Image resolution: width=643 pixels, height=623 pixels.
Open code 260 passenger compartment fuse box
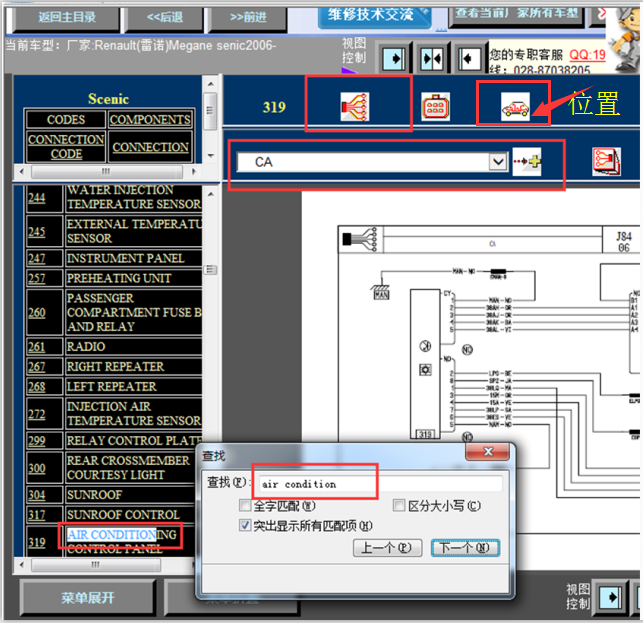pyautogui.click(x=36, y=313)
